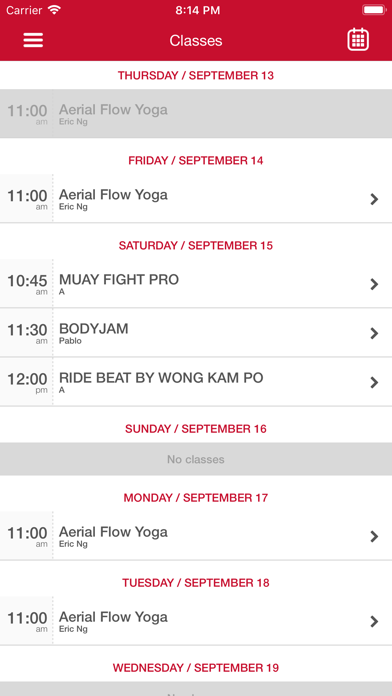Open RIDE BEAT BY WONG KAM PO chevron

(374, 382)
